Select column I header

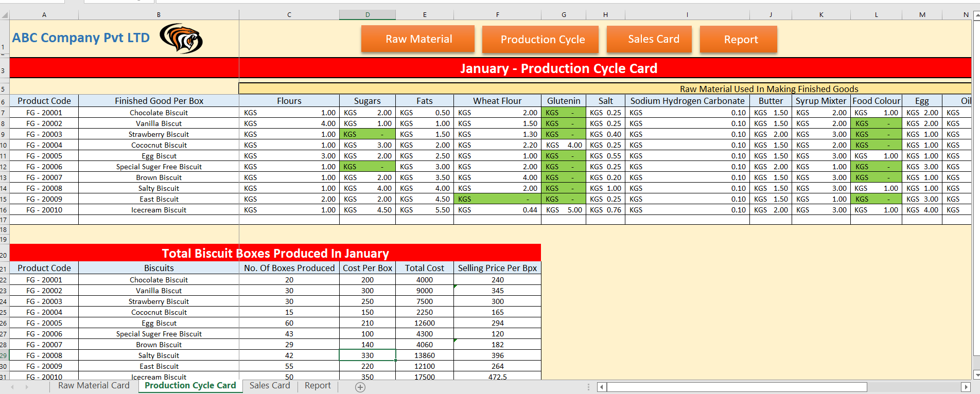(x=687, y=15)
